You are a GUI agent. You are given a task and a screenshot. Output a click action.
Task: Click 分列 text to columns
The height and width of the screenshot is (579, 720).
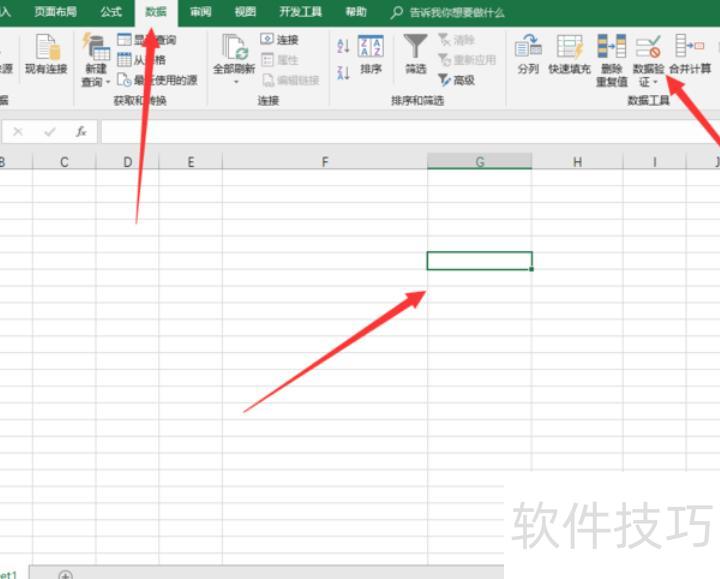click(528, 54)
